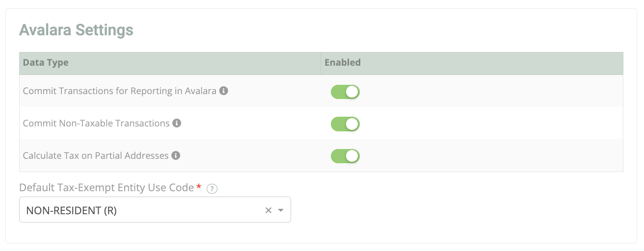This screenshot has height=251, width=644.
Task: Toggle Calculate Tax on Partial Addresses off
Action: point(345,156)
